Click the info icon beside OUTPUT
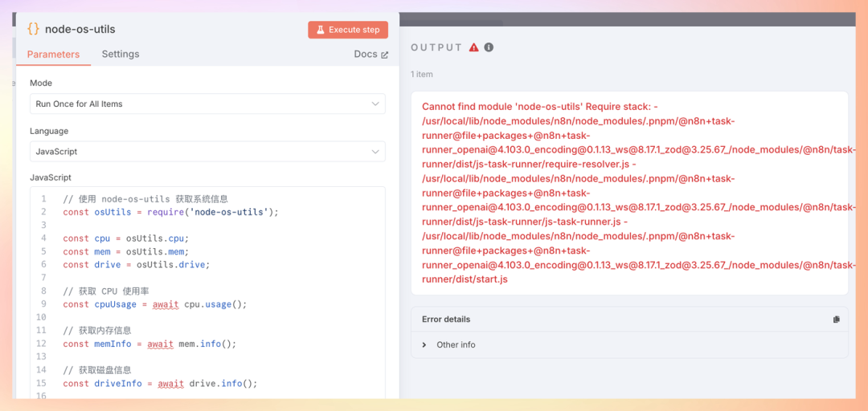 pyautogui.click(x=489, y=47)
